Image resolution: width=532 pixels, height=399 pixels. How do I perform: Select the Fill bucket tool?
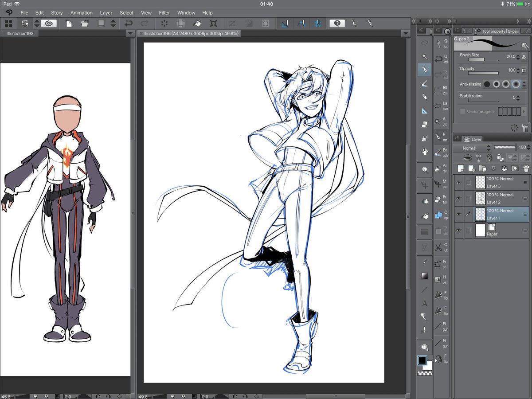click(425, 216)
